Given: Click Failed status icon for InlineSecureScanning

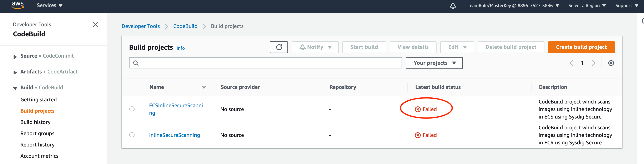Looking at the screenshot, I should click(418, 135).
